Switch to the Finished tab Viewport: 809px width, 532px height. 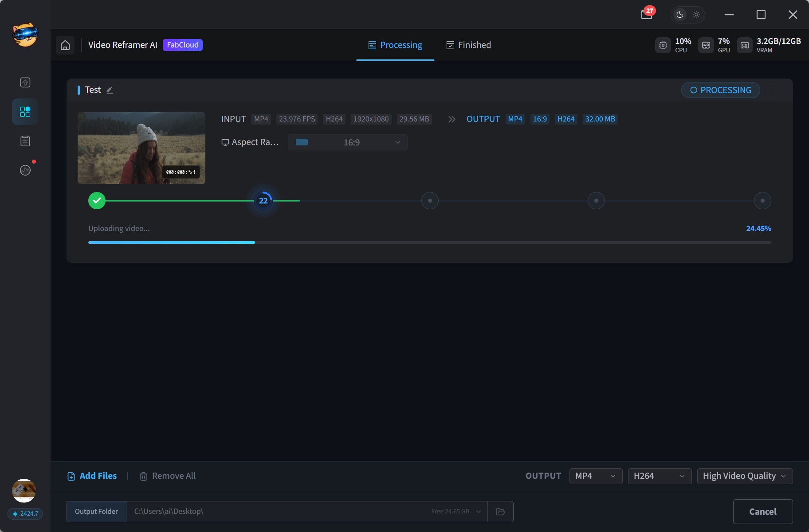click(x=468, y=45)
